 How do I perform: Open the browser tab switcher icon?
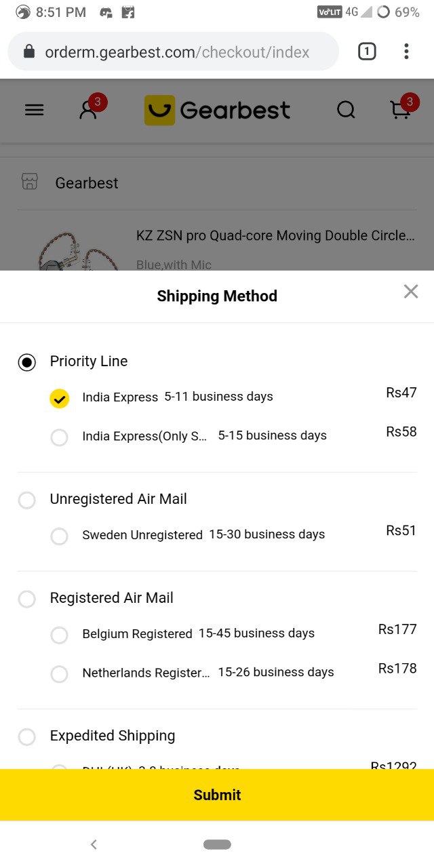click(x=367, y=51)
